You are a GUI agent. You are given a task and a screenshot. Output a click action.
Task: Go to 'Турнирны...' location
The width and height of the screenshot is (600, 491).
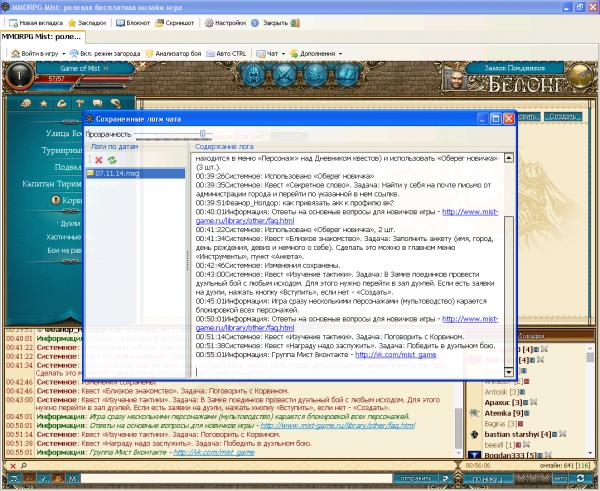pos(62,150)
